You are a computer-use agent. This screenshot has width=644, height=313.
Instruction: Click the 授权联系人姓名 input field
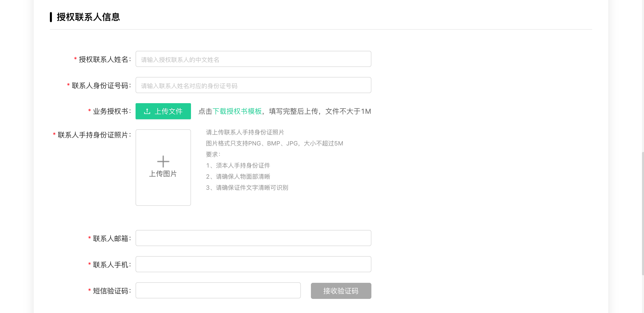253,59
